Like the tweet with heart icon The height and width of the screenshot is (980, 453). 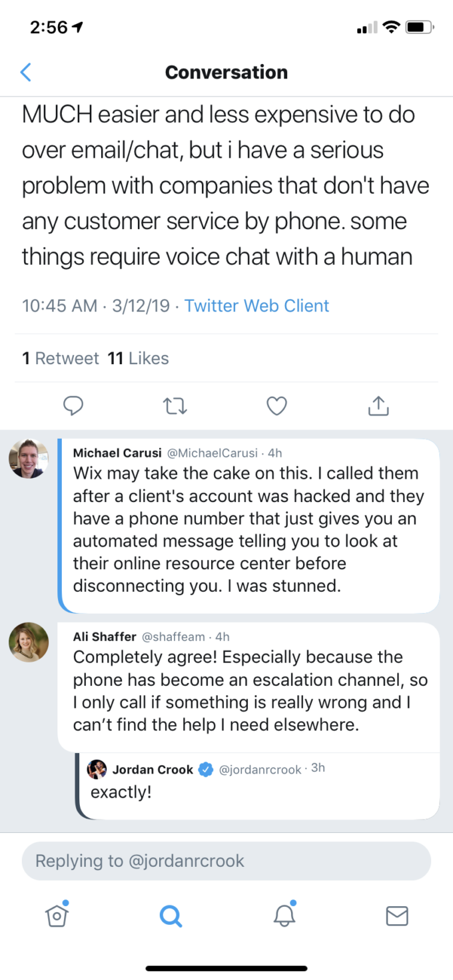276,405
